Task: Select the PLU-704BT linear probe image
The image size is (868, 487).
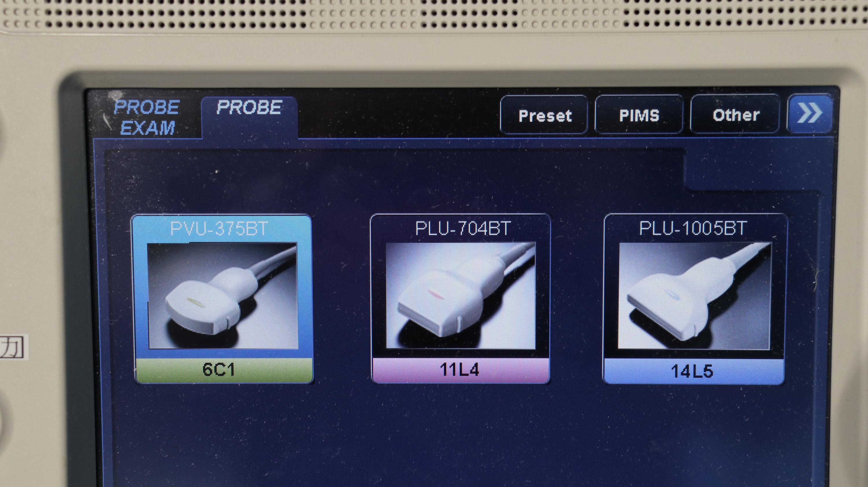Action: (x=461, y=295)
